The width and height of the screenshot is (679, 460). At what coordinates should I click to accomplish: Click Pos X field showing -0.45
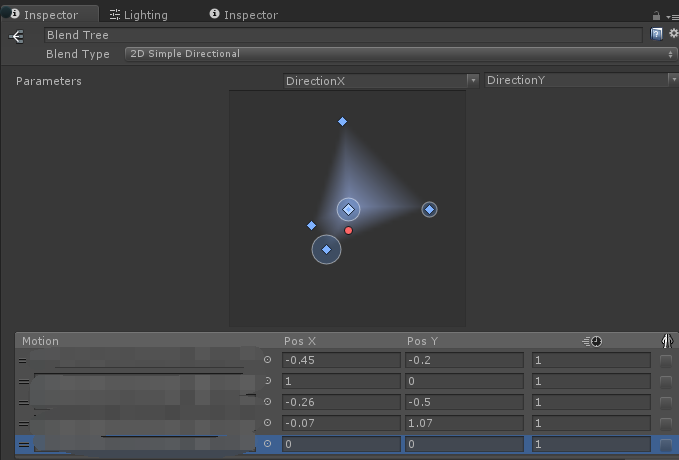341,360
